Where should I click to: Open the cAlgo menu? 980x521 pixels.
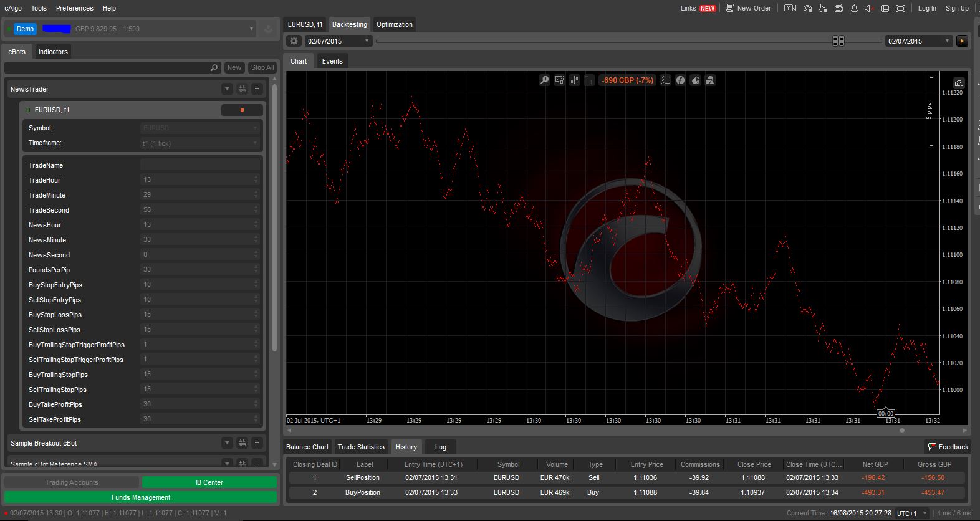[x=13, y=8]
